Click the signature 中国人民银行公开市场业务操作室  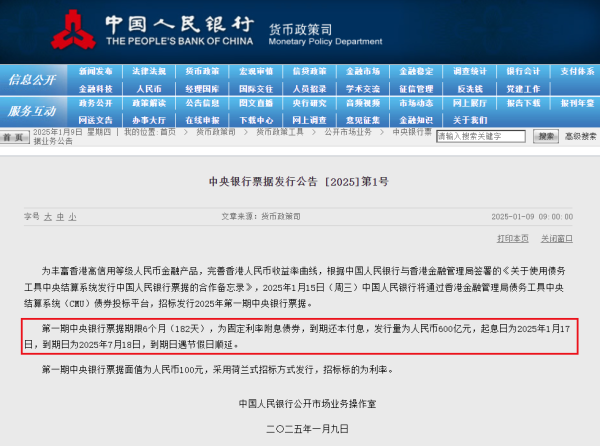[307, 404]
